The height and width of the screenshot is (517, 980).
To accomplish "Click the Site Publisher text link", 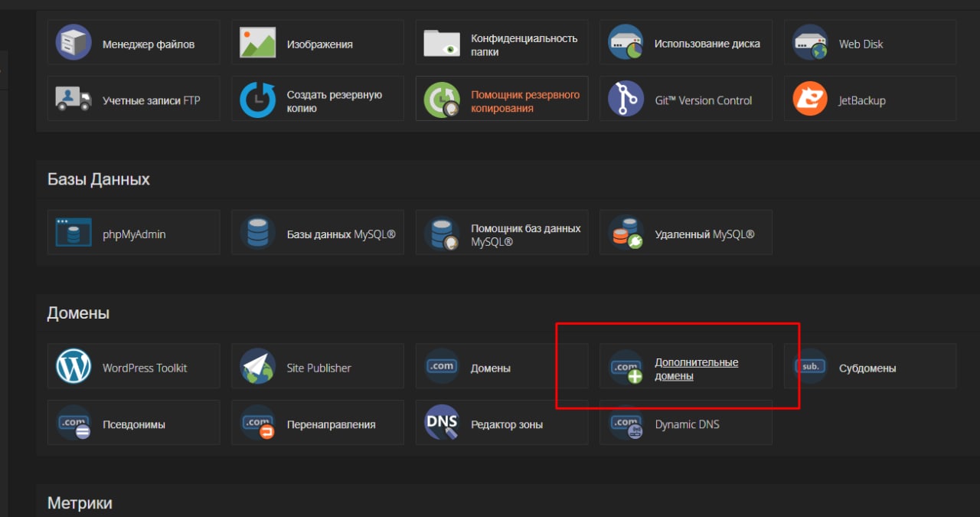I will point(319,368).
